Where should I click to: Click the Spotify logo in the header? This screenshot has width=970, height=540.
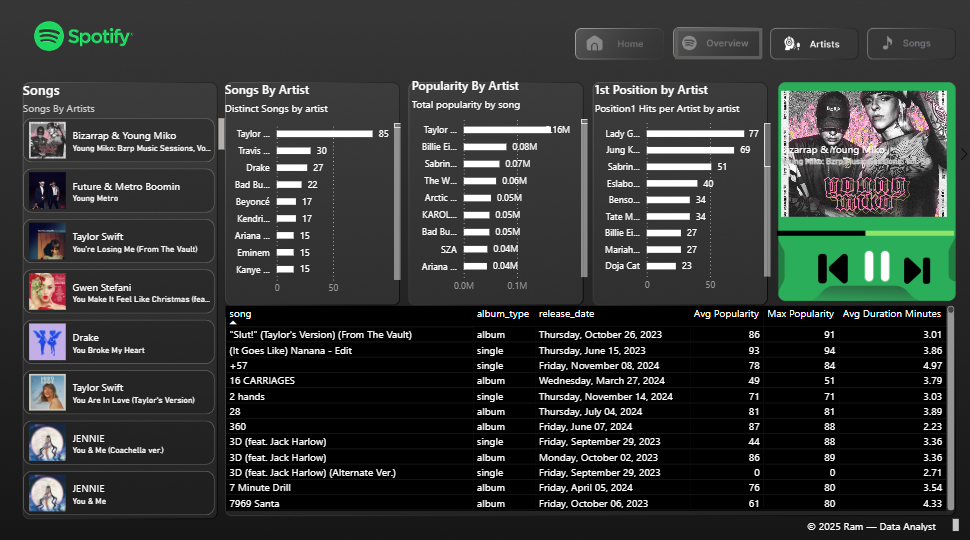click(82, 37)
